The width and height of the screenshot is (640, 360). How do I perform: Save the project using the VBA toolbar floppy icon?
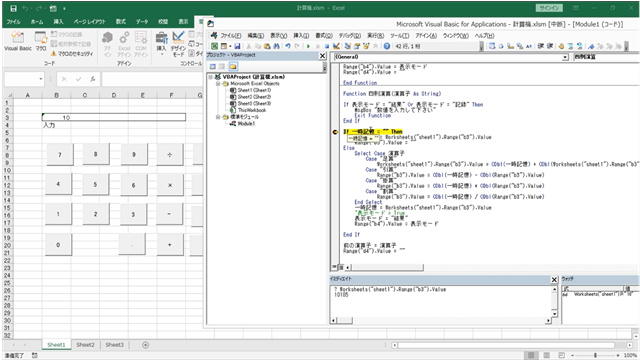(x=237, y=46)
